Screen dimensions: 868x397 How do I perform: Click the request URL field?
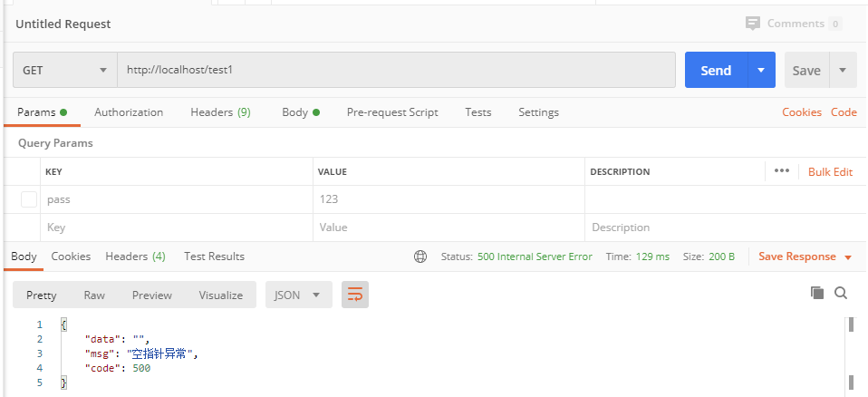click(x=396, y=71)
